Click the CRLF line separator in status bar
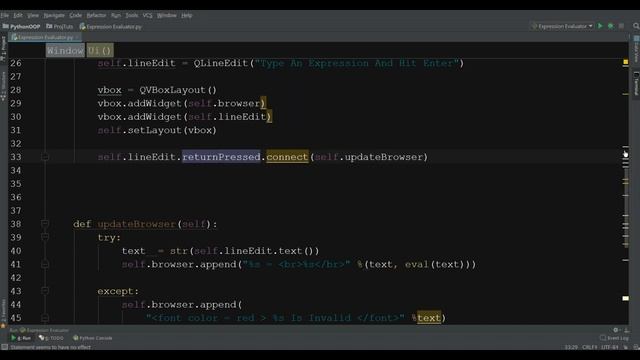Viewport: 640px width, 360px height. (590, 347)
